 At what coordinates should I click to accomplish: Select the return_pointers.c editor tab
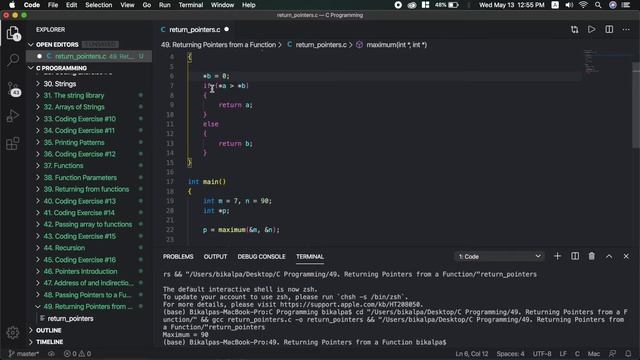click(x=195, y=29)
